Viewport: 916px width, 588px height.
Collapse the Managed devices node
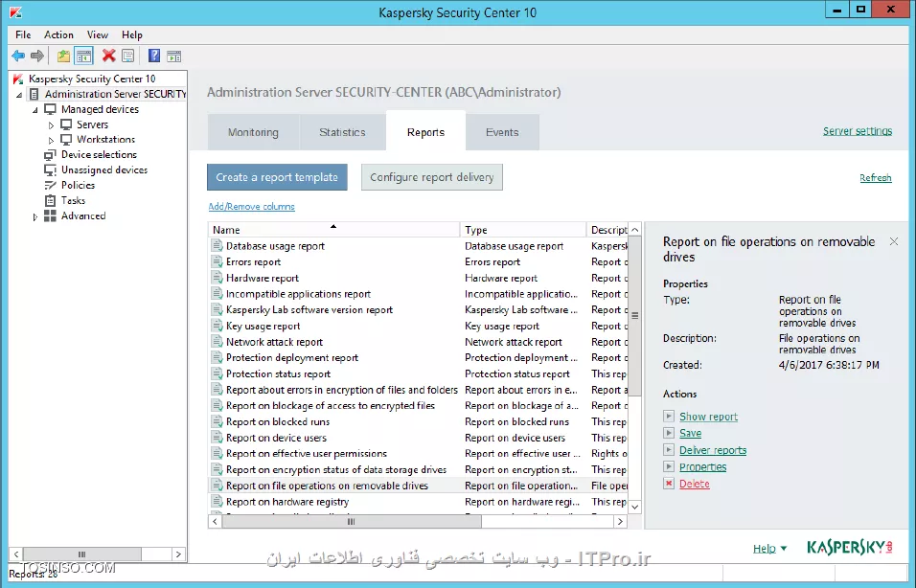point(35,110)
